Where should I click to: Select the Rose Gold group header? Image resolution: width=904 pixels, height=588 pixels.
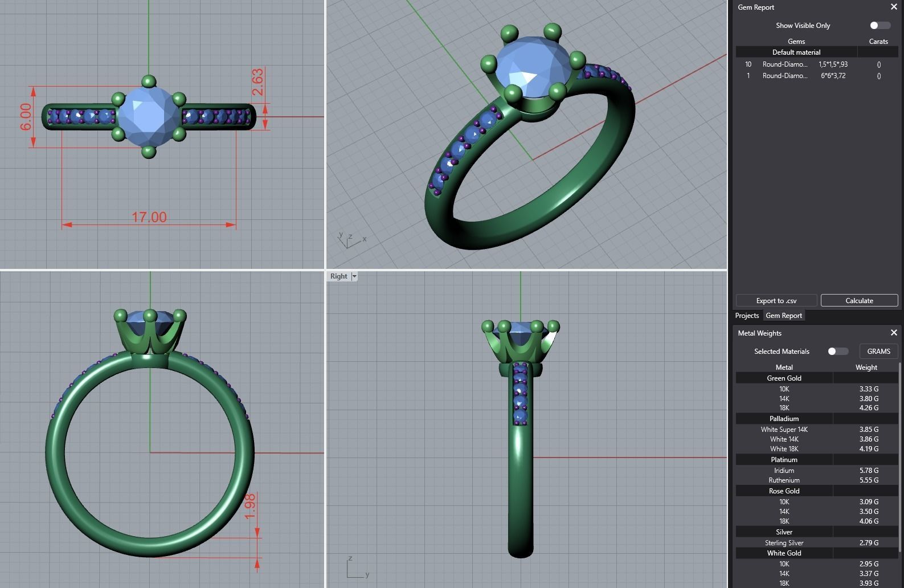817,491
